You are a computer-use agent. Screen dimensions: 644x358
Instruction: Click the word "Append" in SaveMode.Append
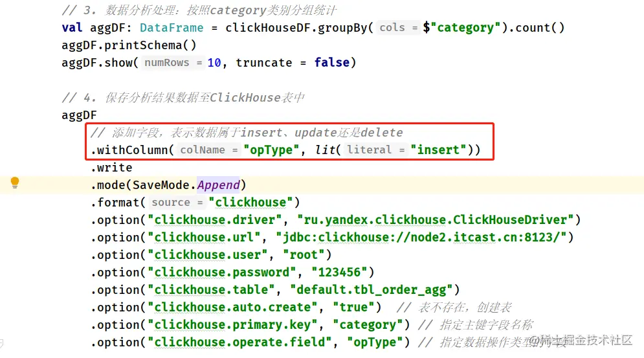pyautogui.click(x=218, y=185)
